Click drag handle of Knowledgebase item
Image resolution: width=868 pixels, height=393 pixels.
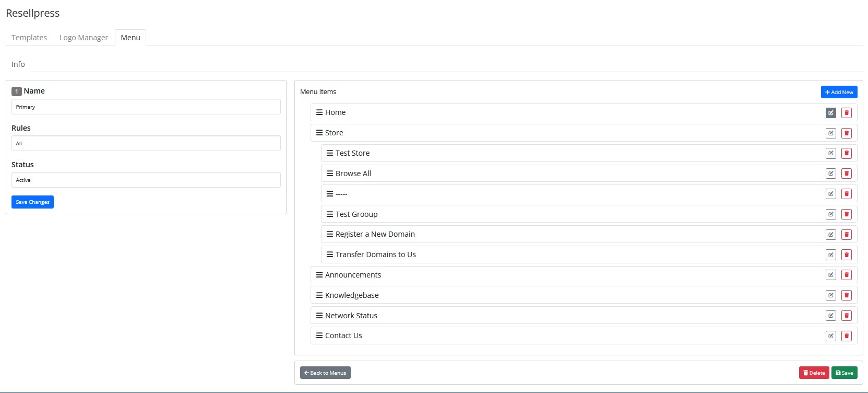[x=319, y=295]
